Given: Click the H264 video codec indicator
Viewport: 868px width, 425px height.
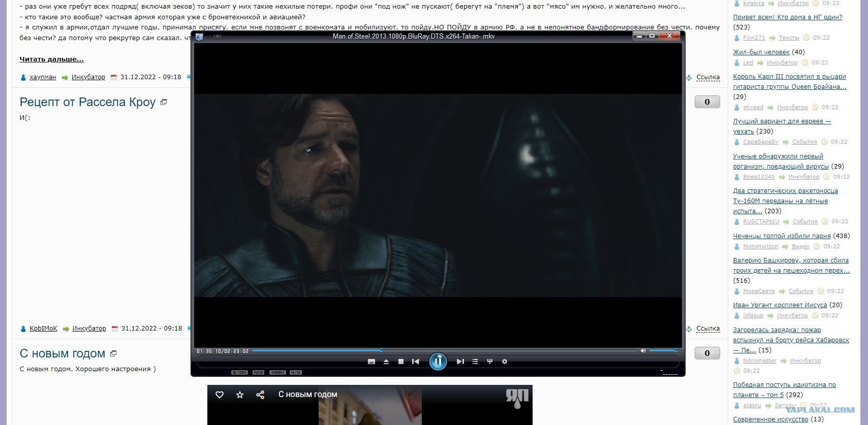Looking at the screenshot, I should 277,372.
